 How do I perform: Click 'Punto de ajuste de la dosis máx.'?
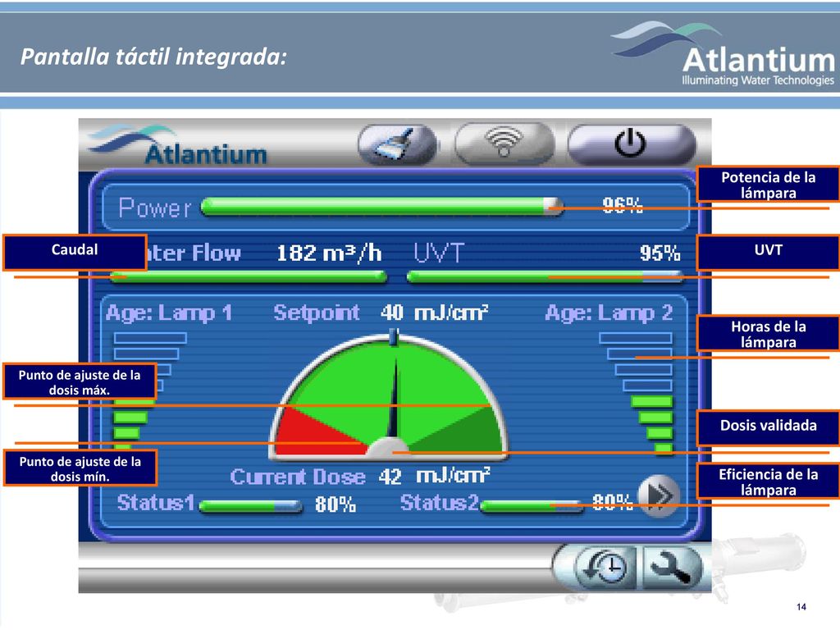click(x=80, y=381)
